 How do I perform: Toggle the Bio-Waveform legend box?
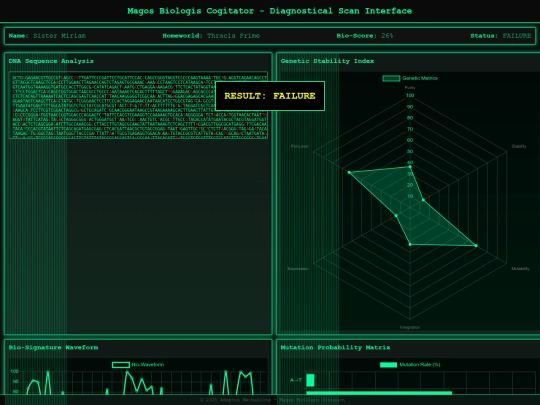coord(121,365)
